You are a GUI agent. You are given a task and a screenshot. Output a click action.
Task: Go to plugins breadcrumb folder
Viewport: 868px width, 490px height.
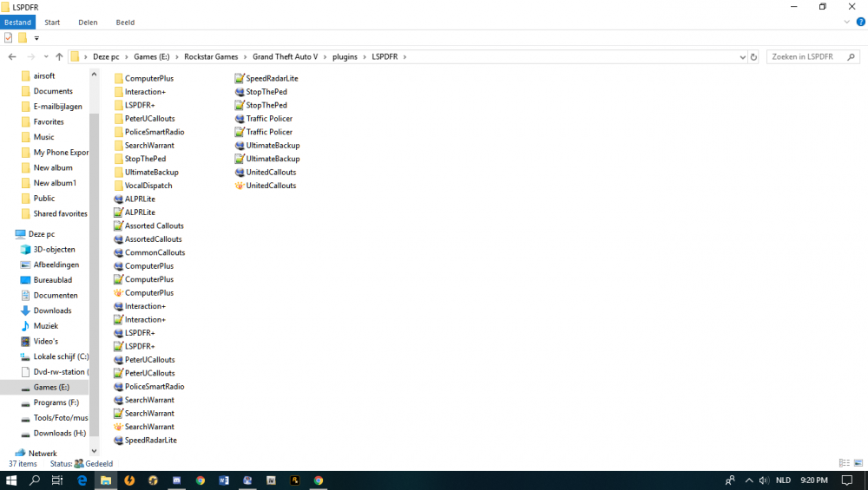[x=345, y=57]
